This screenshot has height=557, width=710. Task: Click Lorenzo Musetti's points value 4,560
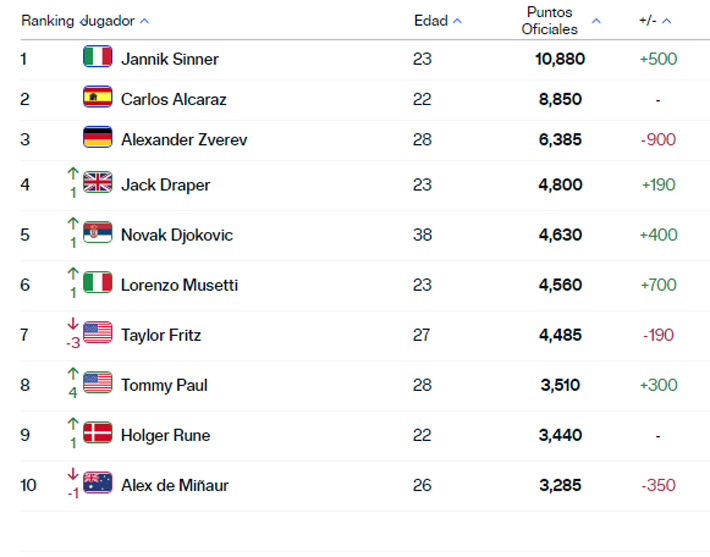click(x=560, y=285)
